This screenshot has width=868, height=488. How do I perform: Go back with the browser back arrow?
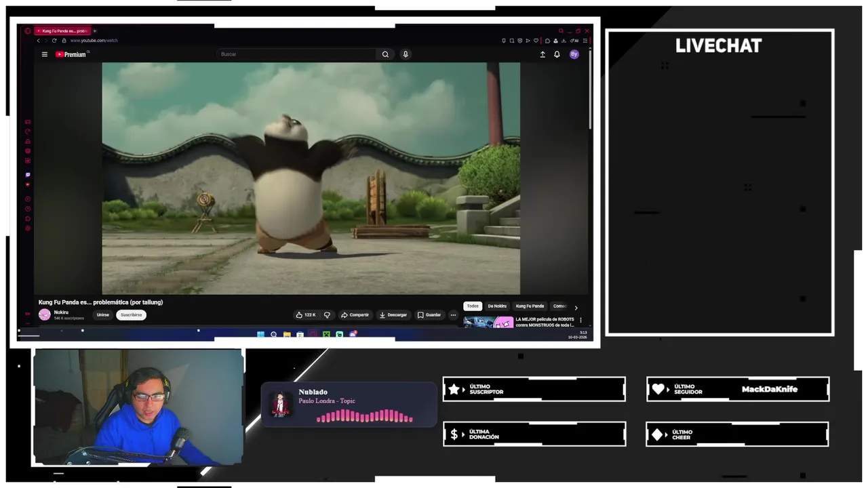pyautogui.click(x=39, y=41)
